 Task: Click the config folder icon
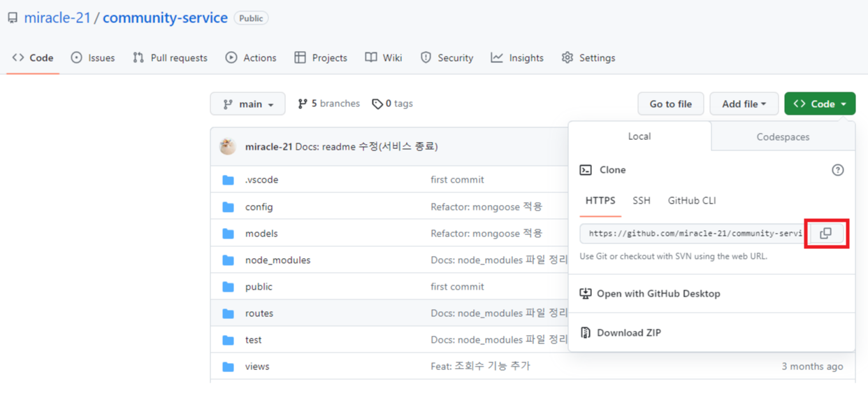pos(228,206)
